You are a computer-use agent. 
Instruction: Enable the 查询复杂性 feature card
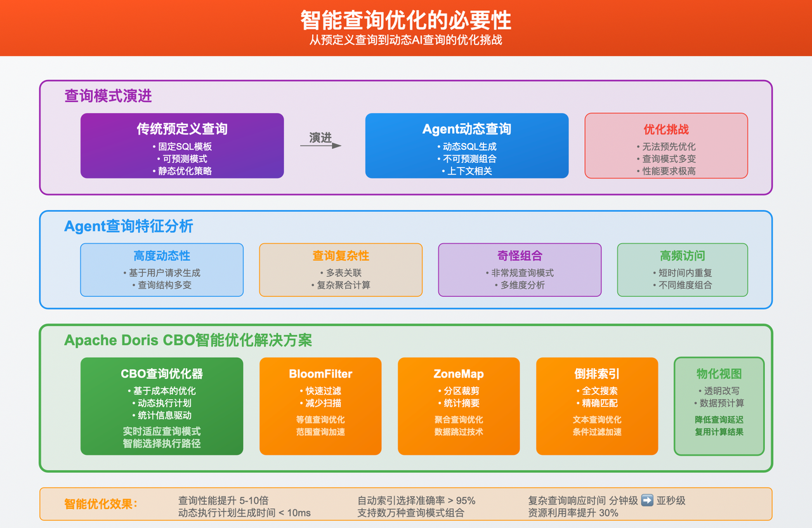click(x=341, y=269)
